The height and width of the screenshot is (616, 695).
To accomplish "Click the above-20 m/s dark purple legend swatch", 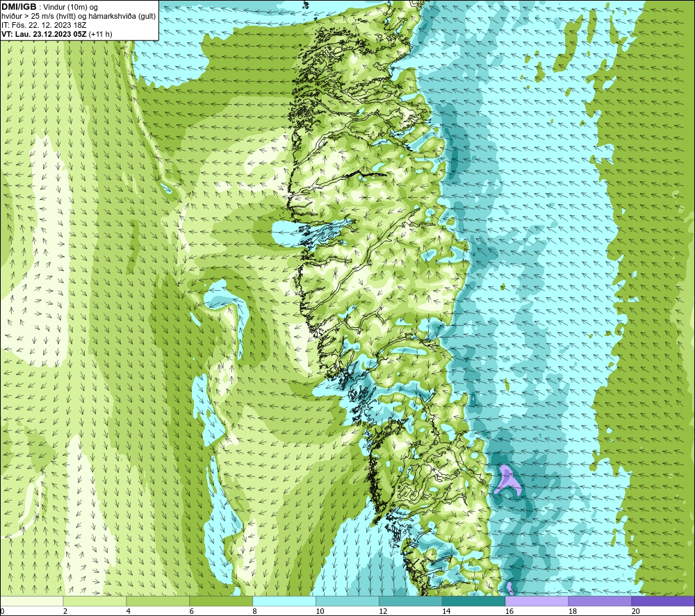I will [663, 601].
